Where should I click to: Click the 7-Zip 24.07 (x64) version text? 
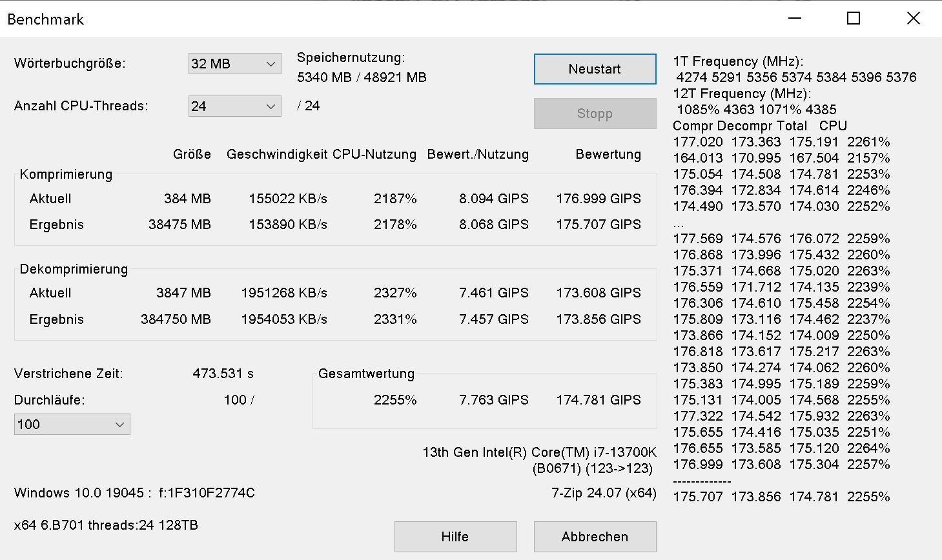click(604, 493)
